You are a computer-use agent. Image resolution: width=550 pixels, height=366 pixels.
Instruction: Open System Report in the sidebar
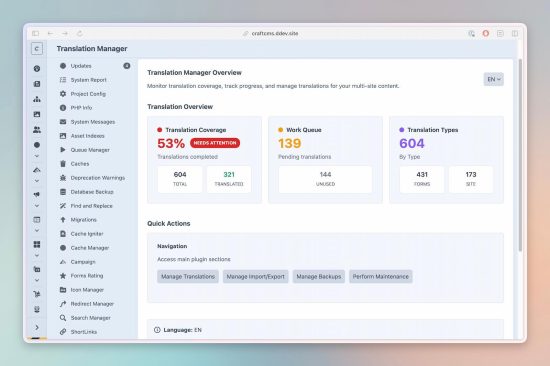tap(88, 80)
